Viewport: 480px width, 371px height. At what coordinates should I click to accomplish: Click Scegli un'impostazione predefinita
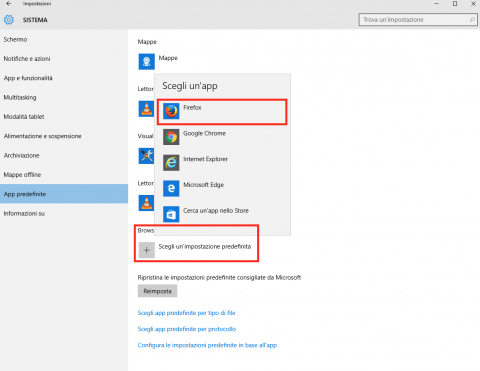point(205,247)
